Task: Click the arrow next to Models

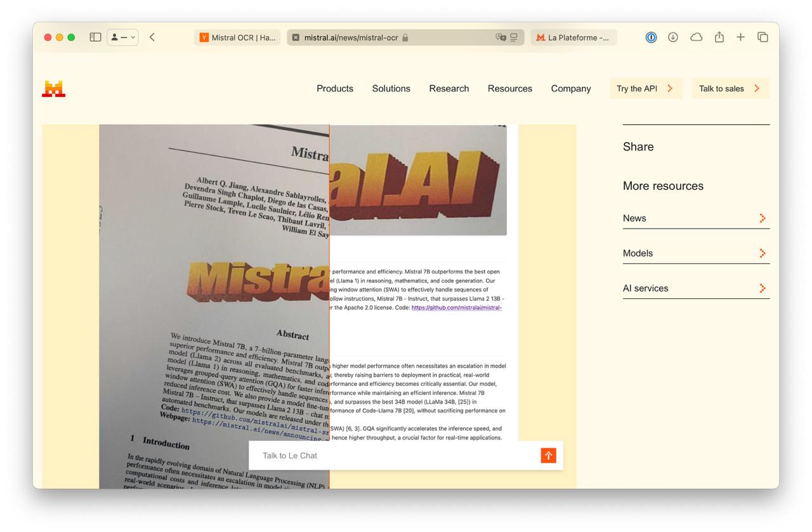Action: click(x=763, y=253)
